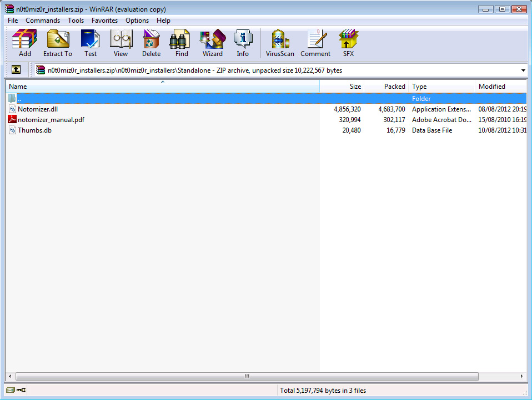Viewport: 532px width, 400px height.
Task: Click the horizontal scrollbar thumb
Action: [x=247, y=376]
